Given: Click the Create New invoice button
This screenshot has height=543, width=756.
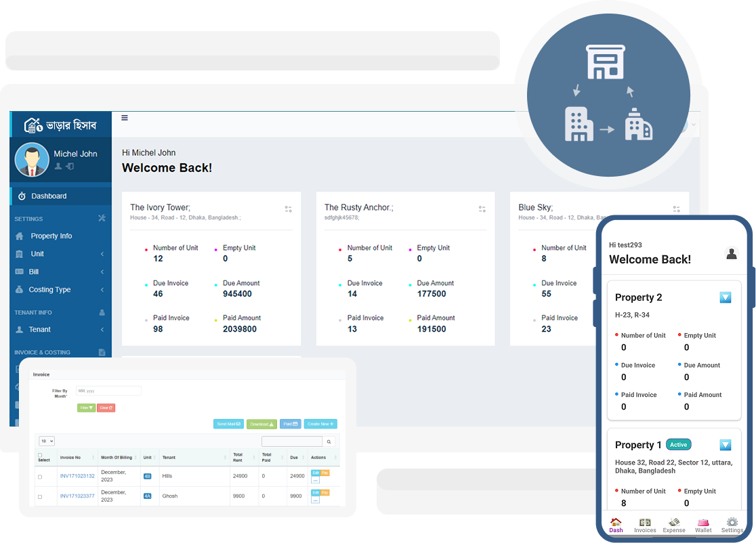Looking at the screenshot, I should point(320,424).
